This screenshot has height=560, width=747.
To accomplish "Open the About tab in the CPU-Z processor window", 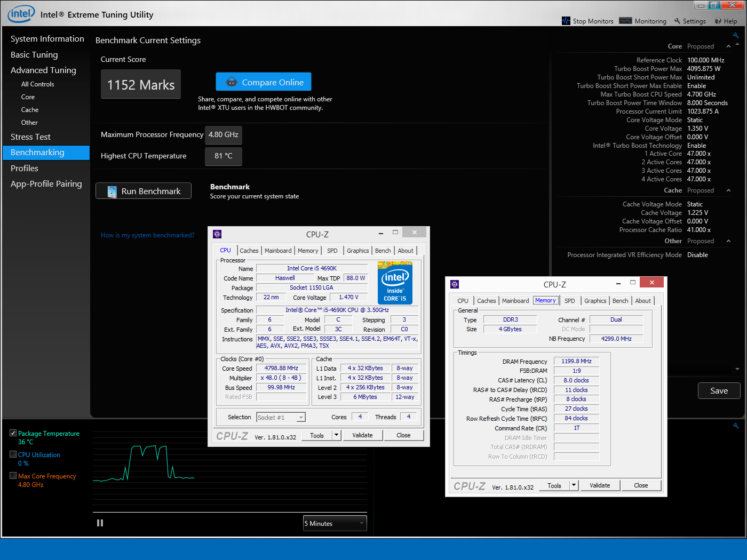I will 406,251.
